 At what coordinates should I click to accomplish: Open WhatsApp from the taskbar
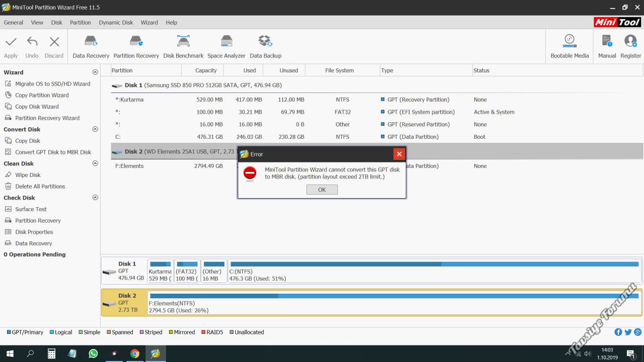click(x=93, y=353)
